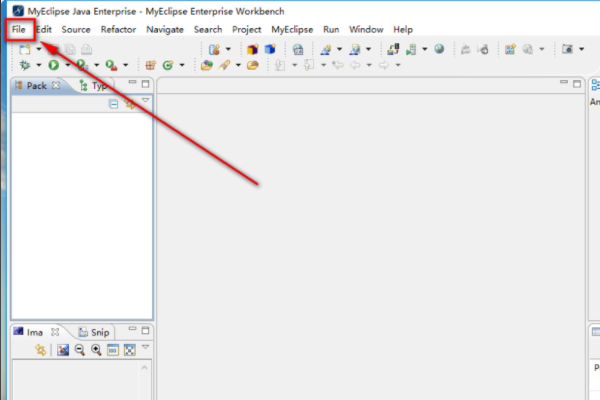
Task: Click the image editor icon in preview
Action: point(63,350)
